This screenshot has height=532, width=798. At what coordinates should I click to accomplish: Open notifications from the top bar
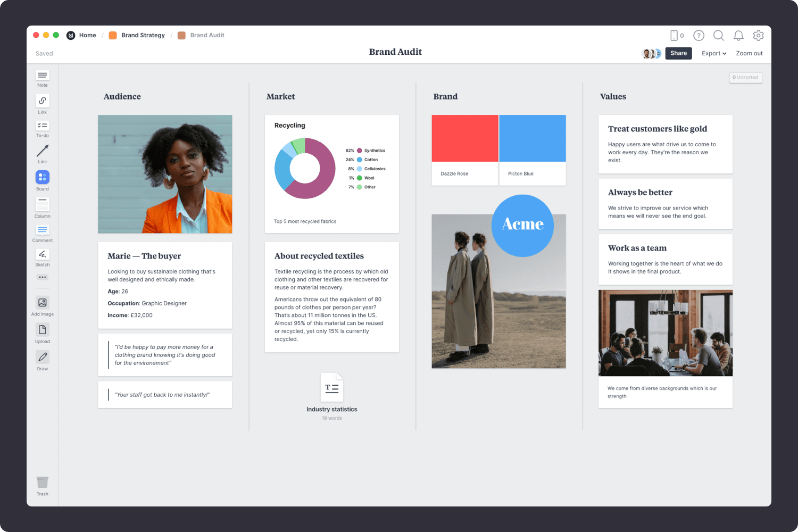tap(738, 35)
